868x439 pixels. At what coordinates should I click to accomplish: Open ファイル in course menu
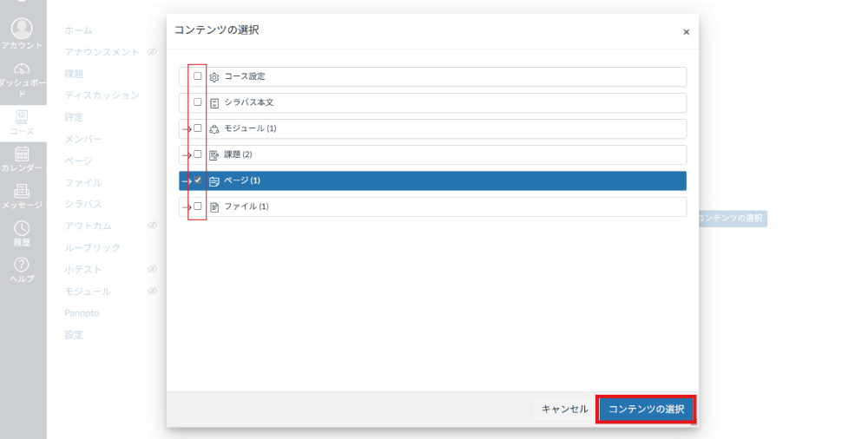[x=83, y=182]
